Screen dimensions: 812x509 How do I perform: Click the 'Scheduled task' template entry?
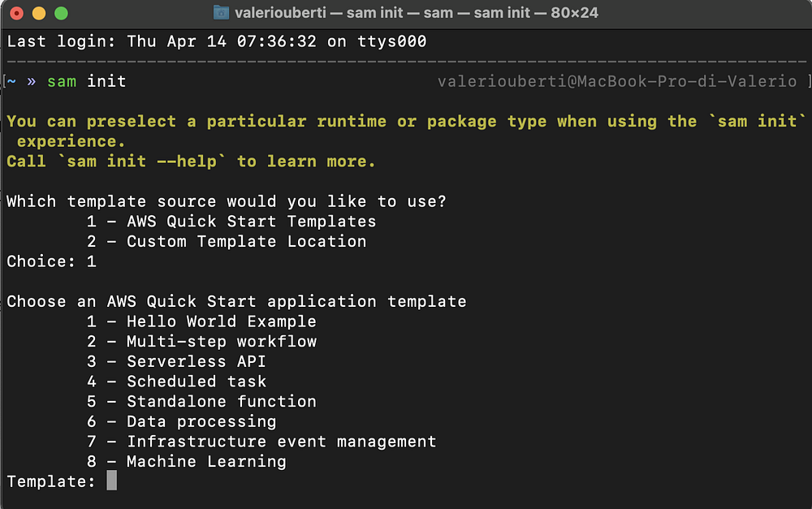176,382
